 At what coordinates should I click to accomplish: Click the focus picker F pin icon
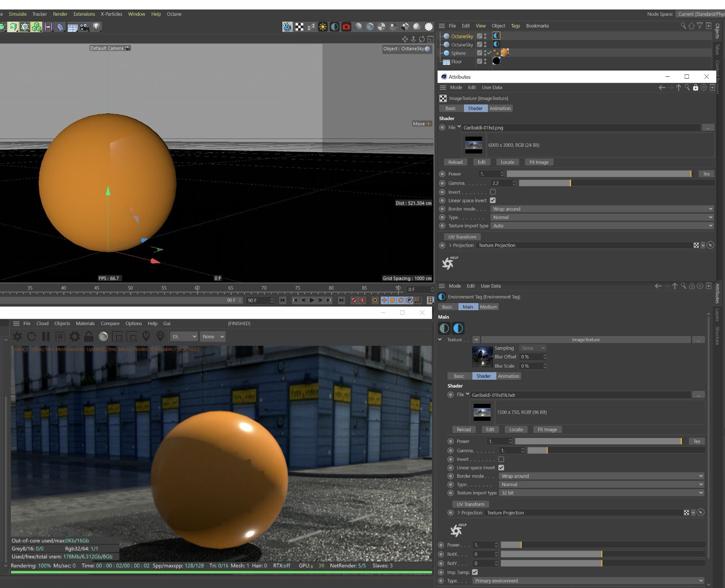click(x=146, y=337)
